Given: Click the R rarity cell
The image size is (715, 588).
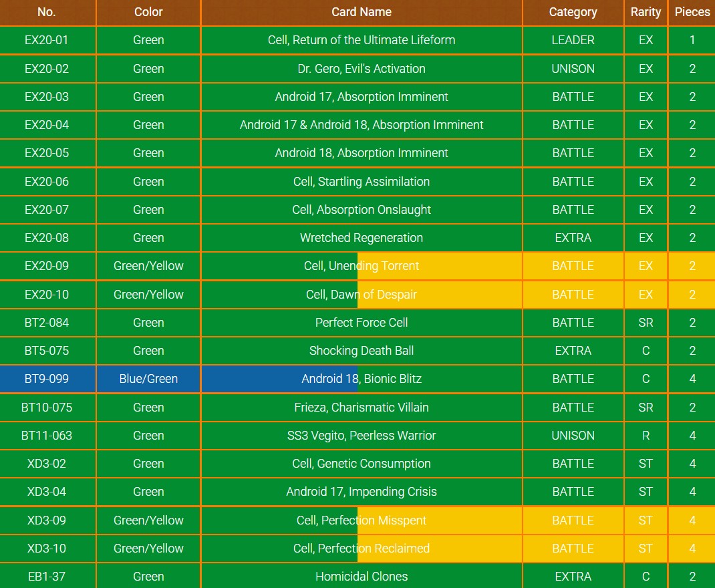Looking at the screenshot, I should point(646,436).
